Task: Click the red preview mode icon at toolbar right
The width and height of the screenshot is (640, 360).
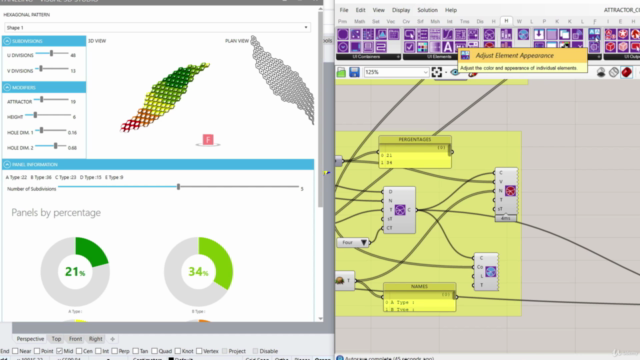Action: [x=627, y=72]
